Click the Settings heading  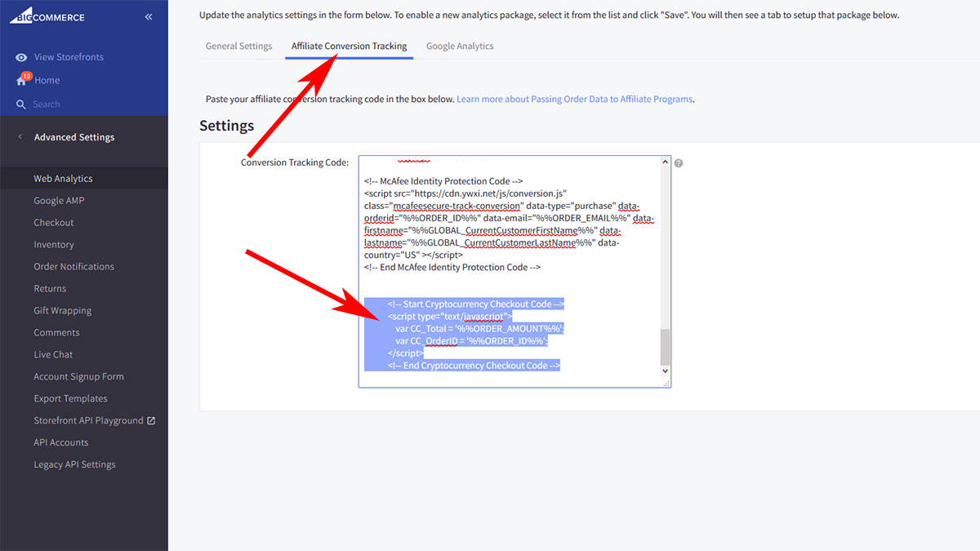click(x=227, y=126)
